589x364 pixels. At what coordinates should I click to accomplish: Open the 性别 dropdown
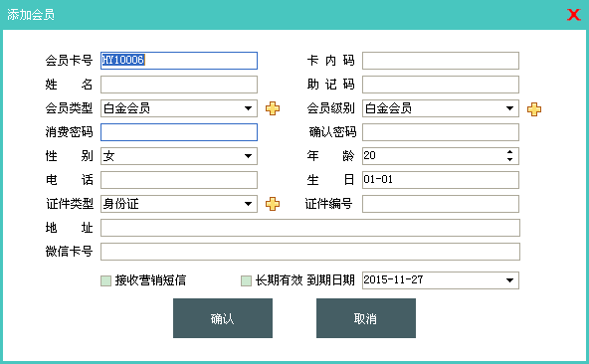248,156
